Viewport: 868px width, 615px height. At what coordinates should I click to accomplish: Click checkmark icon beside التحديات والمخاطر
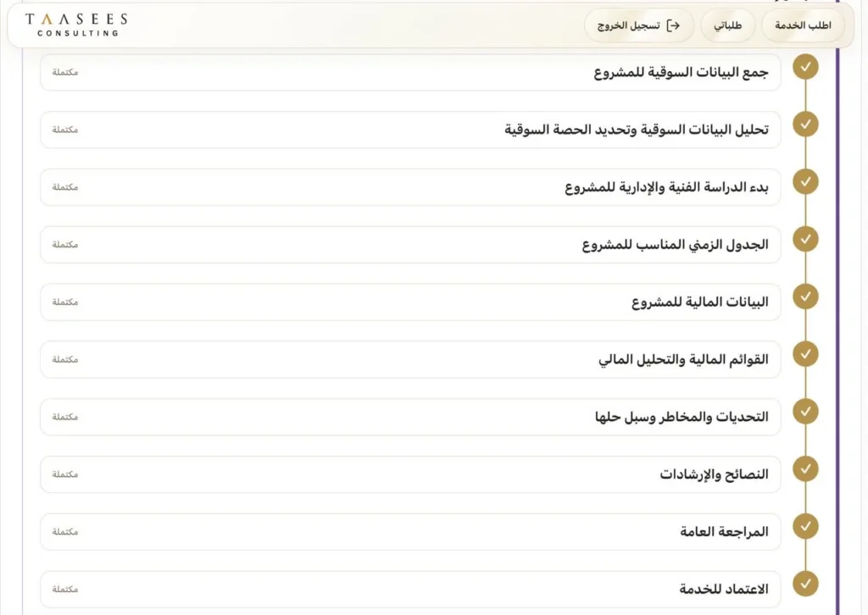(x=805, y=412)
